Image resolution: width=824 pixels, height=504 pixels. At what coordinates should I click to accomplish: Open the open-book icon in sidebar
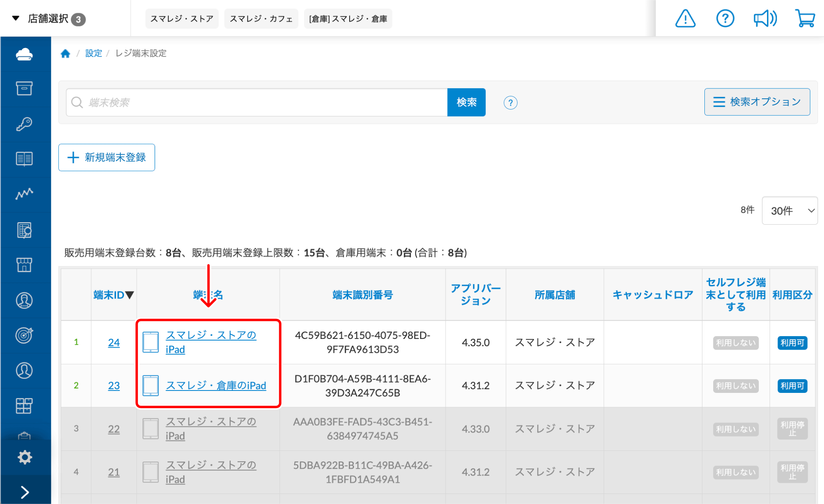[x=24, y=159]
